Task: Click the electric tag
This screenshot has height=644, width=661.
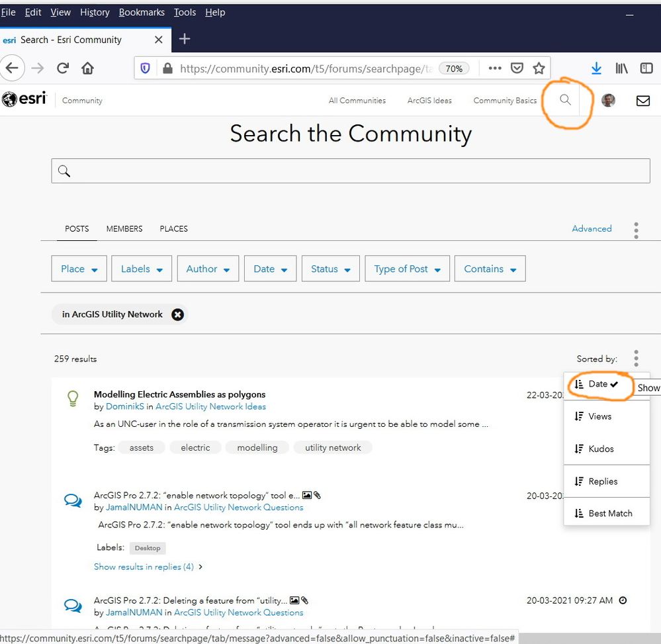Action: point(195,447)
